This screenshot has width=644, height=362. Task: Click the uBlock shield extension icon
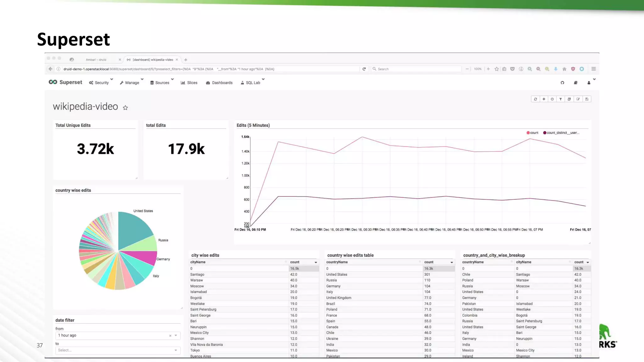573,69
